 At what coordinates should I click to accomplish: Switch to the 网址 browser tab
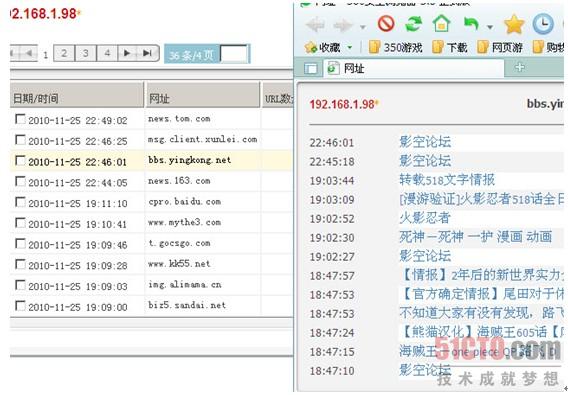tap(413, 68)
